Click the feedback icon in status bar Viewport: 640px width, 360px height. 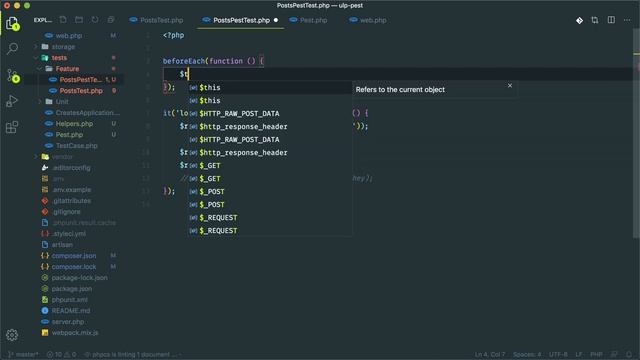click(x=614, y=354)
